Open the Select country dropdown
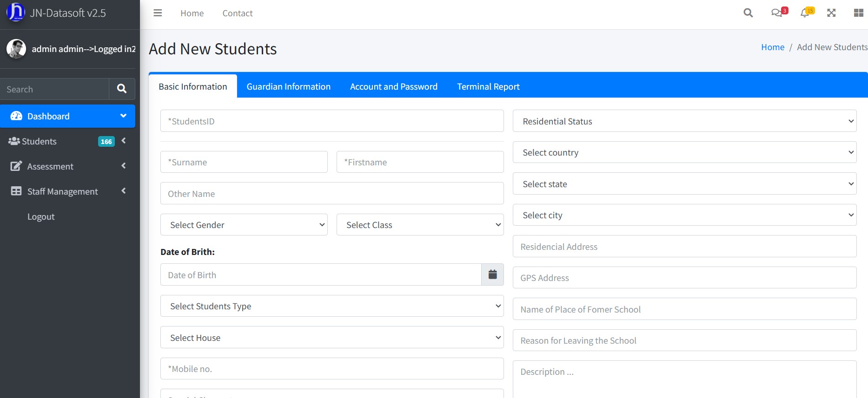The image size is (868, 398). [x=684, y=152]
